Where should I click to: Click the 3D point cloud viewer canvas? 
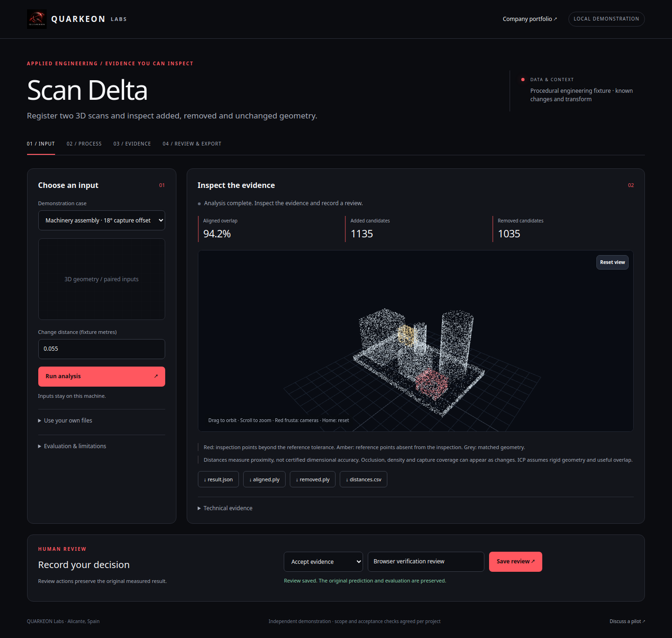(415, 341)
